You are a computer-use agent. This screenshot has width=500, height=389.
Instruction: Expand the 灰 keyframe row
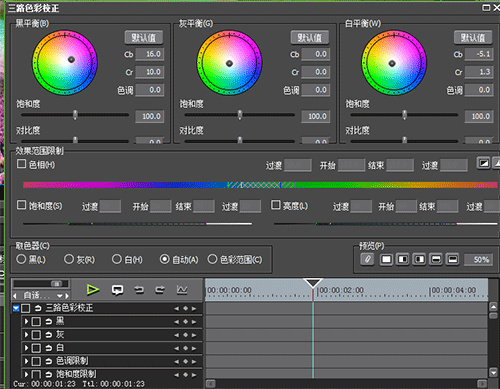[26, 335]
